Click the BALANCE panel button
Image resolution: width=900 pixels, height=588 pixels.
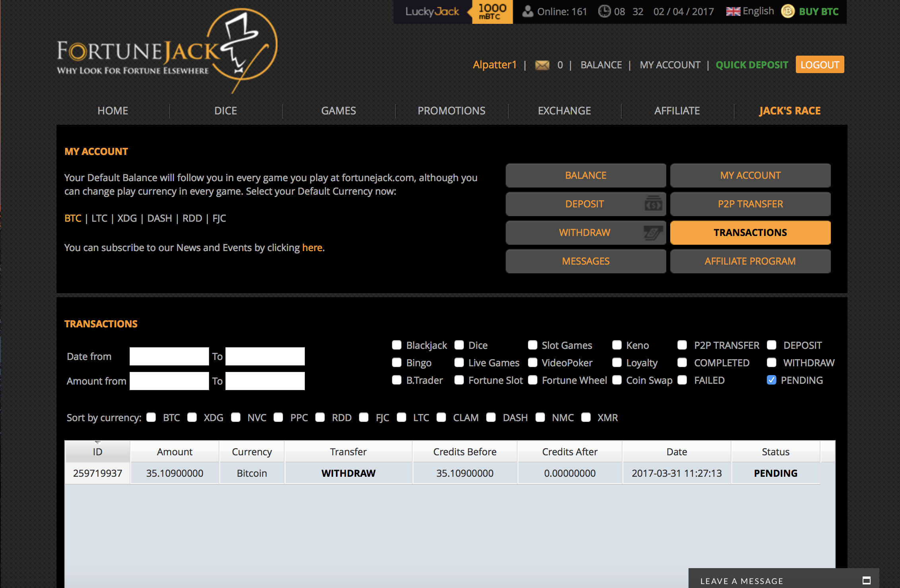[x=586, y=176]
